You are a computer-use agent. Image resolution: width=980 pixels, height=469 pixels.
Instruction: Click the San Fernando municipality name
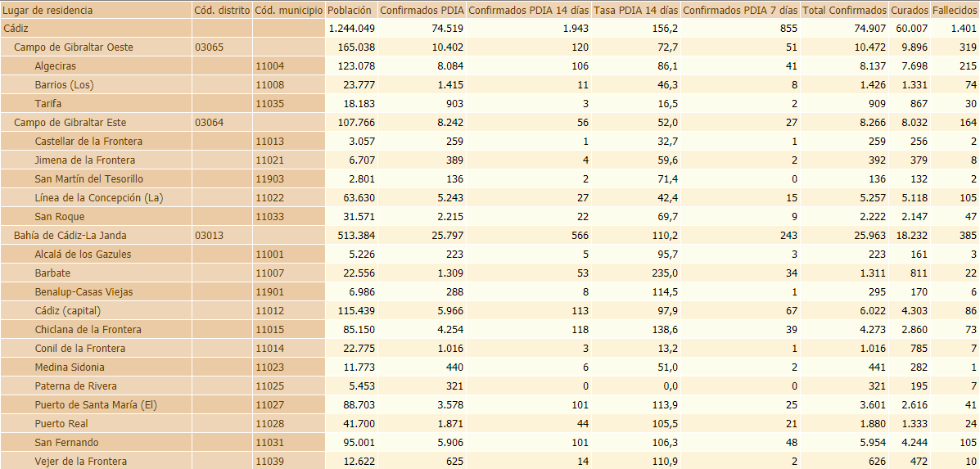pyautogui.click(x=66, y=443)
